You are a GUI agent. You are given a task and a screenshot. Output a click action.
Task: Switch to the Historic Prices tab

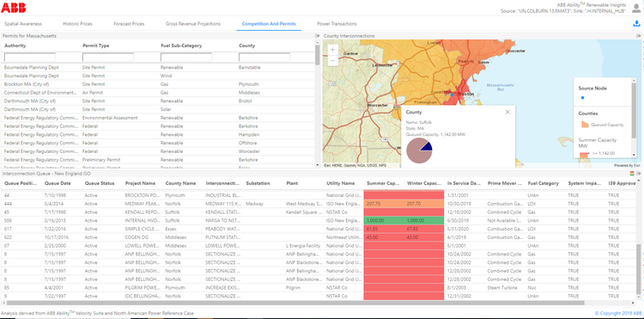point(77,24)
